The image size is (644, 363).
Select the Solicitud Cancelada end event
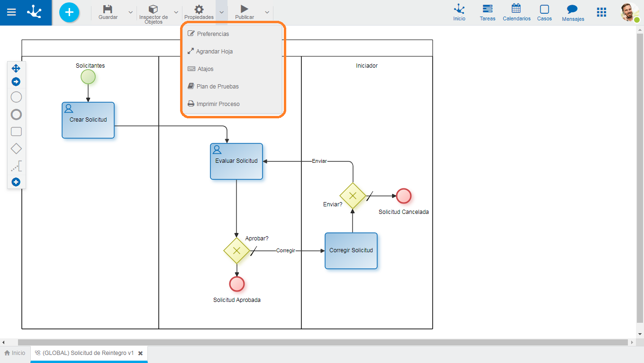404,196
